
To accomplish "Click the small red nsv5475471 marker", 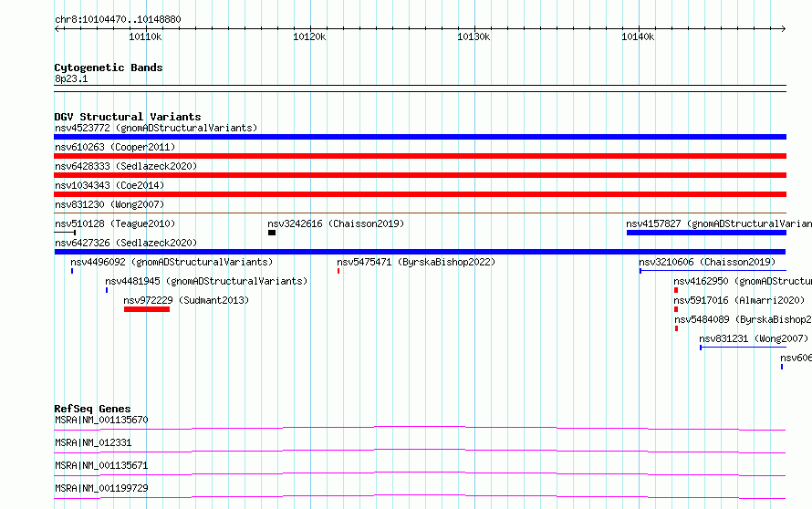I will tap(338, 271).
